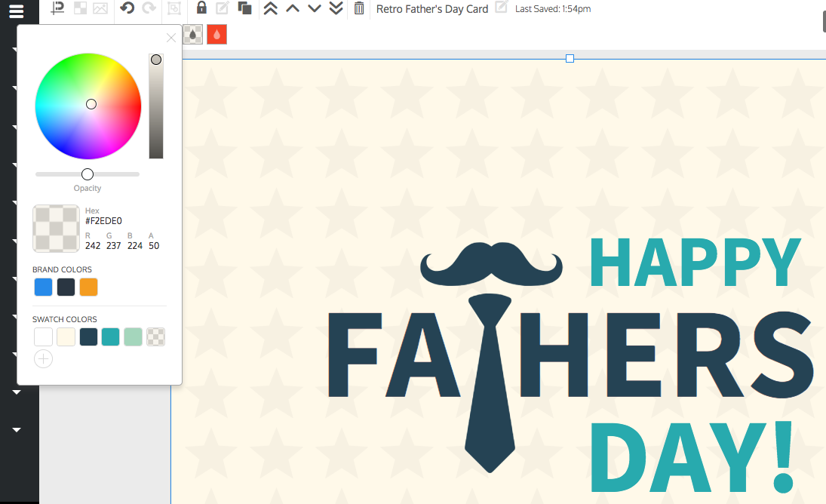Click the text wrap/crop icon in toolbar
The image size is (826, 504).
coord(57,8)
